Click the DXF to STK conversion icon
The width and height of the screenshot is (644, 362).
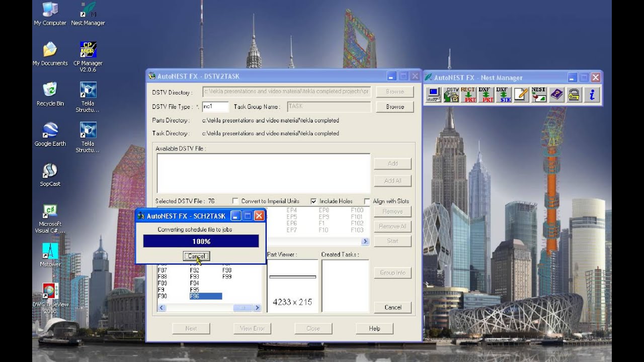point(503,95)
